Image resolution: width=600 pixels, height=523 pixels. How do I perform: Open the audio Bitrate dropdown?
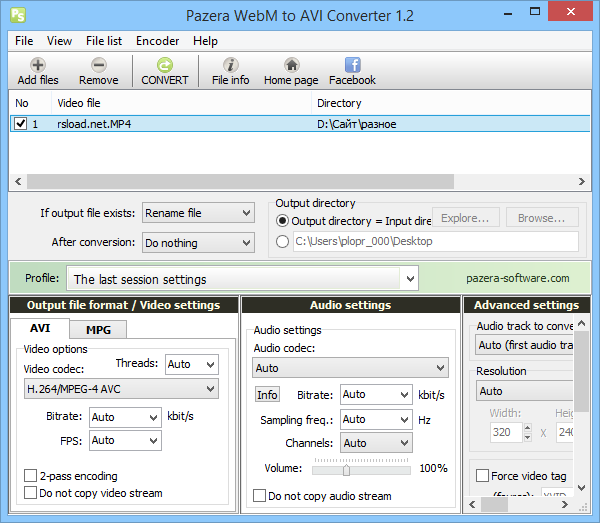coord(376,394)
